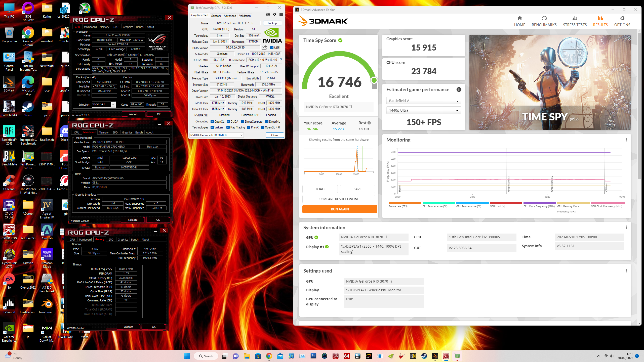The width and height of the screenshot is (644, 362).
Task: Open GPU-Z hamburger menu
Action: pos(281,15)
